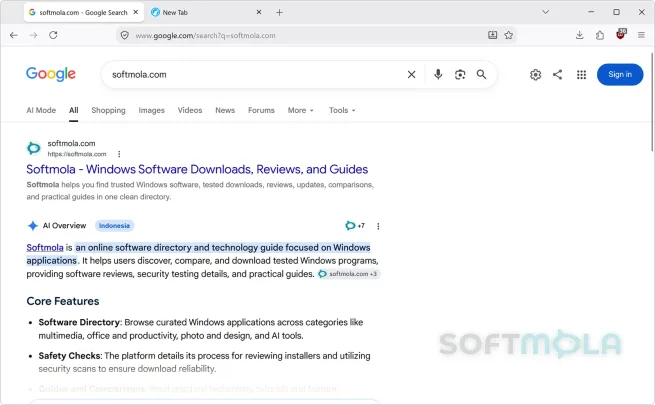Click the Software Directory bullet text

coord(201,329)
